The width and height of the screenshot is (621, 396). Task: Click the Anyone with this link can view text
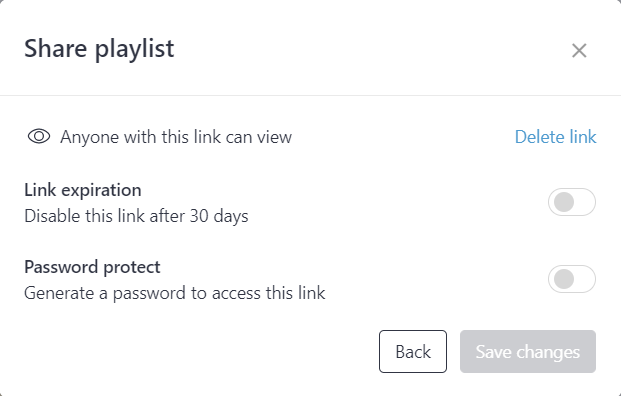(x=176, y=137)
